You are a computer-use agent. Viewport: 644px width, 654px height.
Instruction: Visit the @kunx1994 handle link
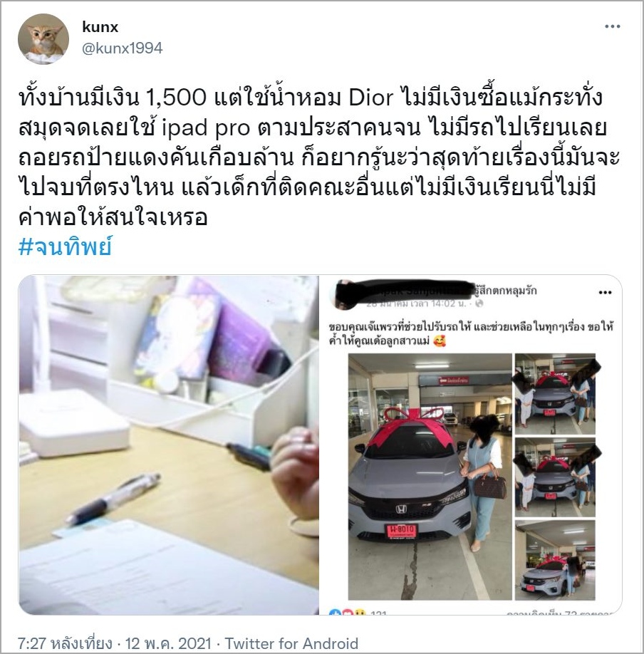[x=123, y=48]
